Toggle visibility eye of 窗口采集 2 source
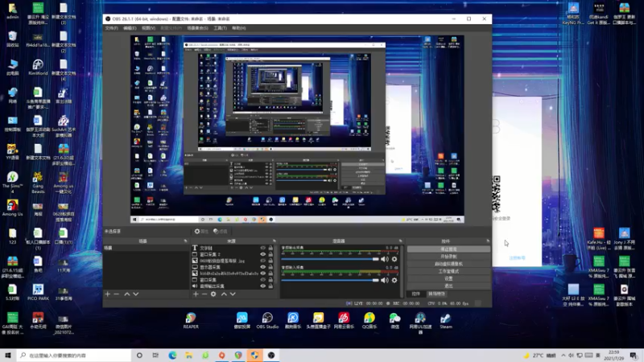The width and height of the screenshot is (644, 362). pyautogui.click(x=262, y=254)
